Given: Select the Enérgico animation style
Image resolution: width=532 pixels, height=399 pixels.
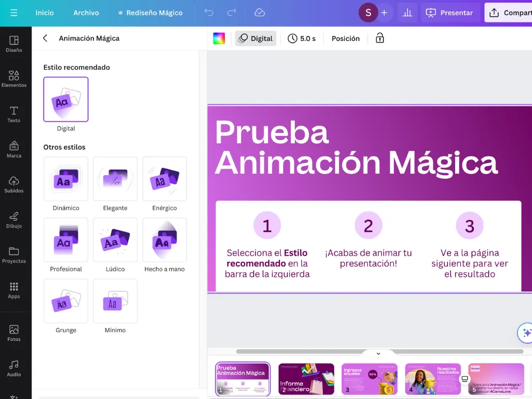Looking at the screenshot, I should click(x=165, y=179).
